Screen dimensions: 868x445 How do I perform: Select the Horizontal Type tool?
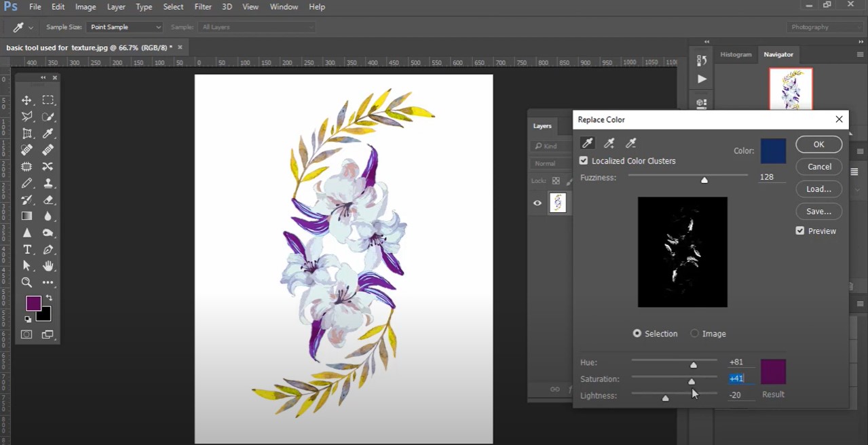27,250
